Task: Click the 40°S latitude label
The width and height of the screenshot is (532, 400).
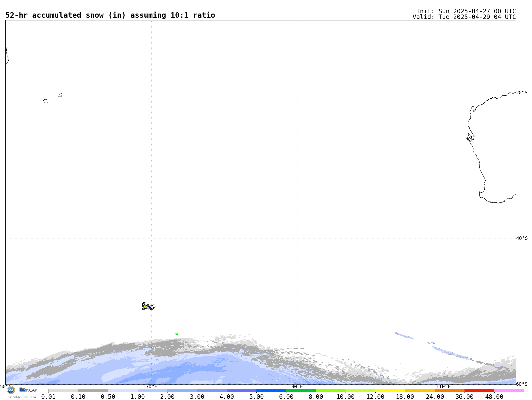Action: (522, 238)
